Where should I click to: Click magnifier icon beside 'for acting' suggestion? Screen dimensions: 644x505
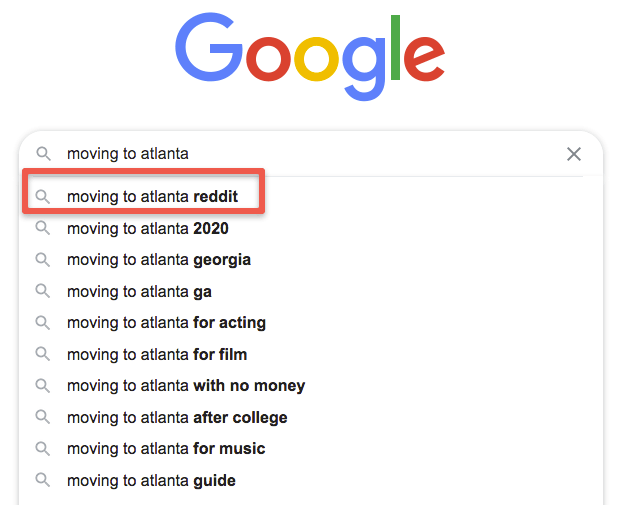click(x=43, y=323)
